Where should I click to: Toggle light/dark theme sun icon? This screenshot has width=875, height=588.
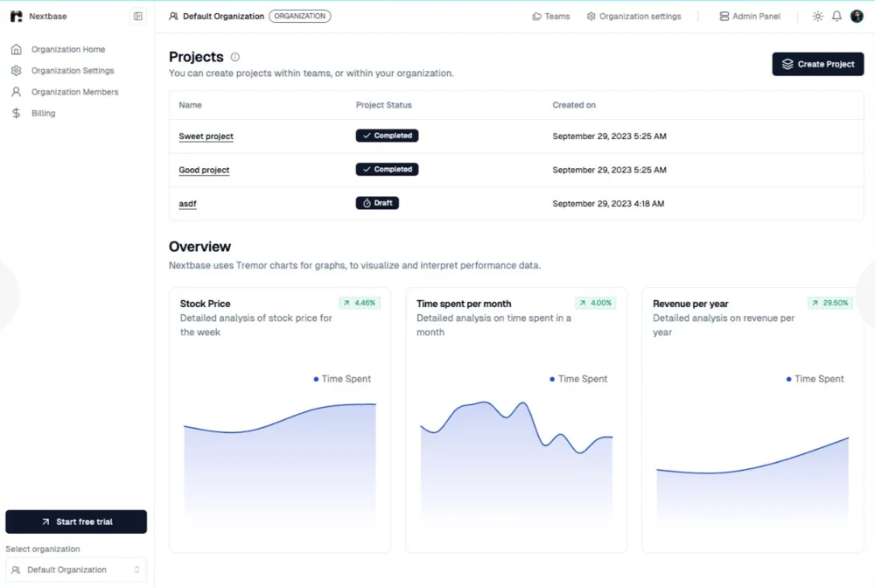(x=817, y=16)
